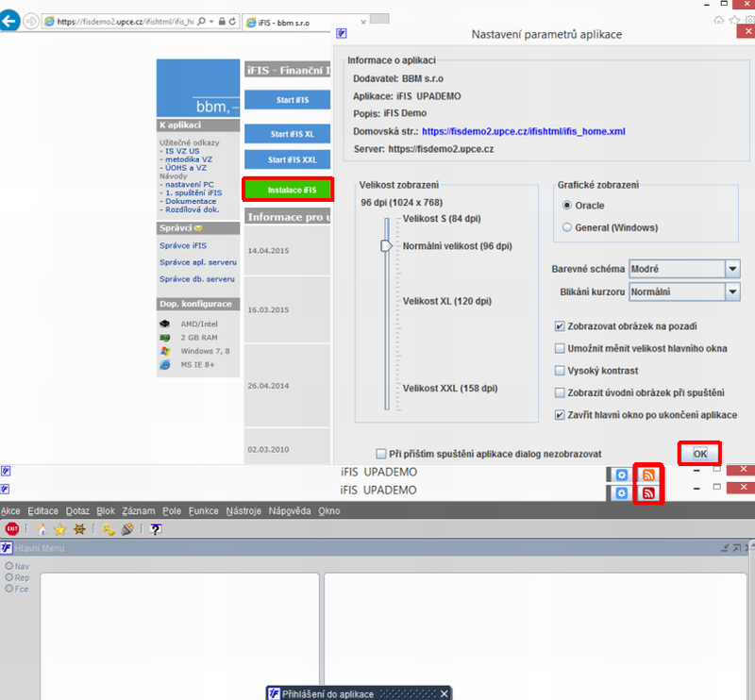Open favorites with the star icon
The image size is (755, 700).
(x=59, y=529)
